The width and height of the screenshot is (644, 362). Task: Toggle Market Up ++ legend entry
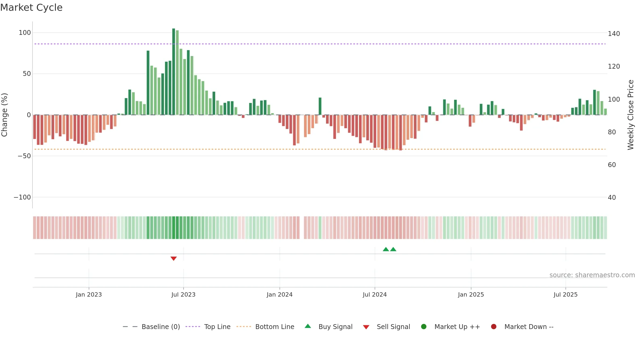[x=451, y=327]
